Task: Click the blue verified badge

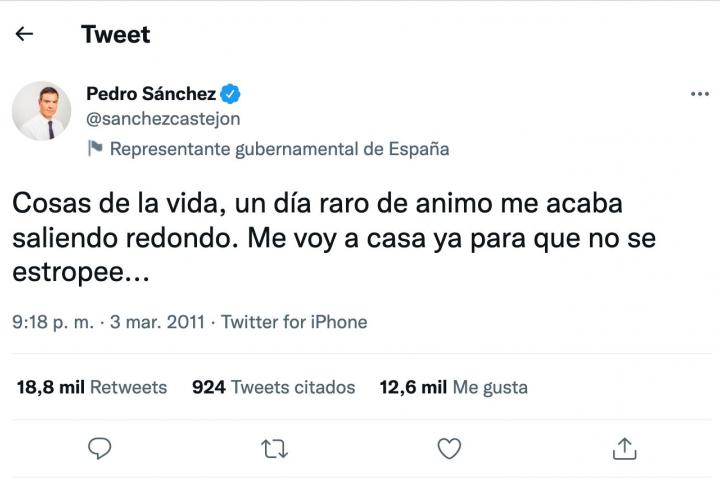Action: (230, 94)
